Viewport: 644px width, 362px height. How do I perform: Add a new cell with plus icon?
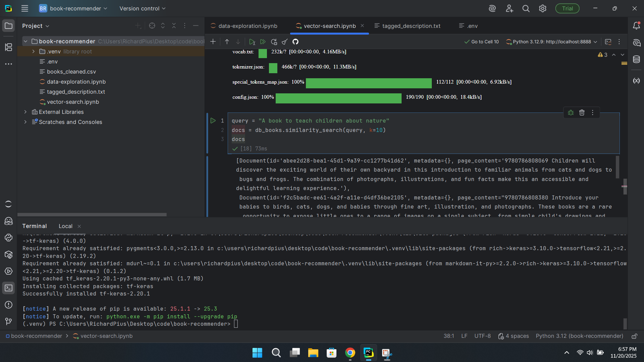click(213, 42)
